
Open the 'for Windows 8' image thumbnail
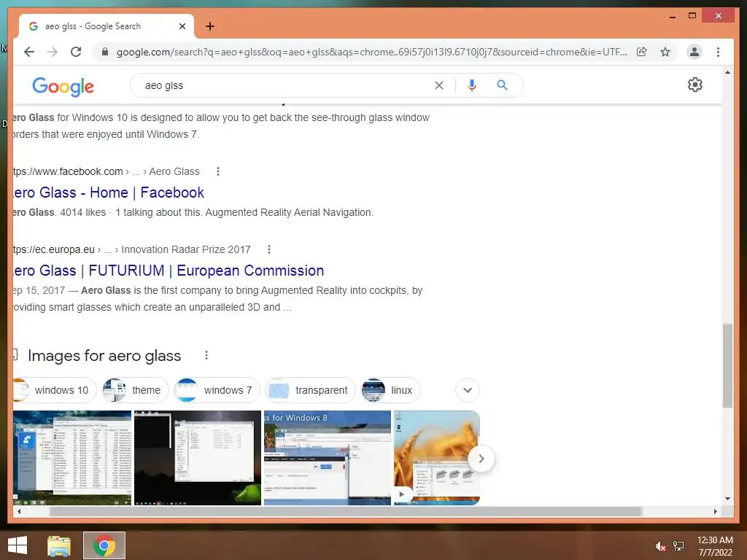(328, 458)
